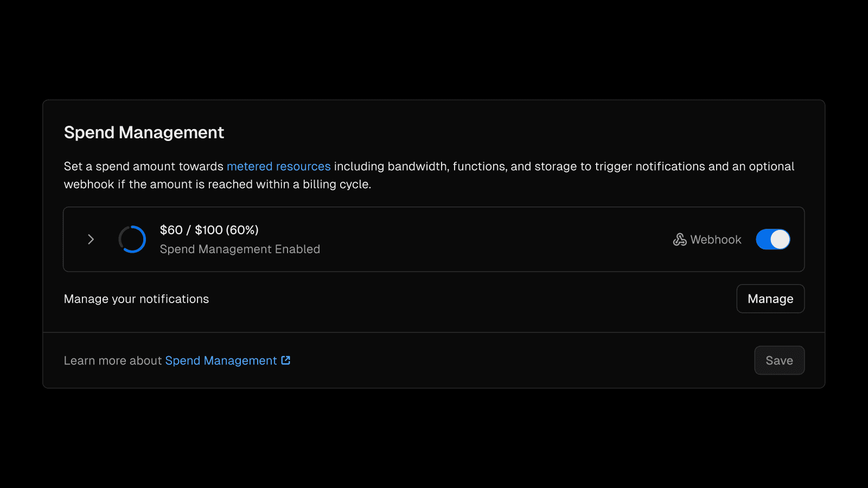Screen dimensions: 868x488
Task: Click the Learn more about text
Action: coord(113,361)
